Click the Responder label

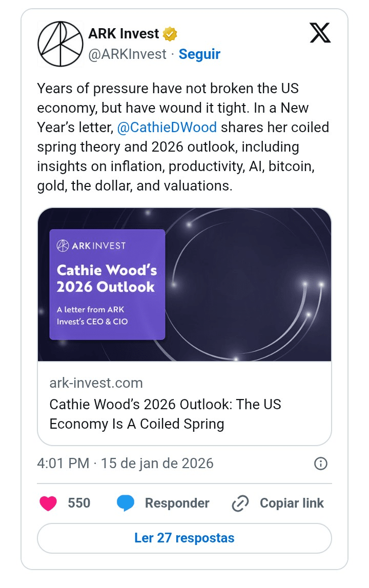tap(177, 503)
